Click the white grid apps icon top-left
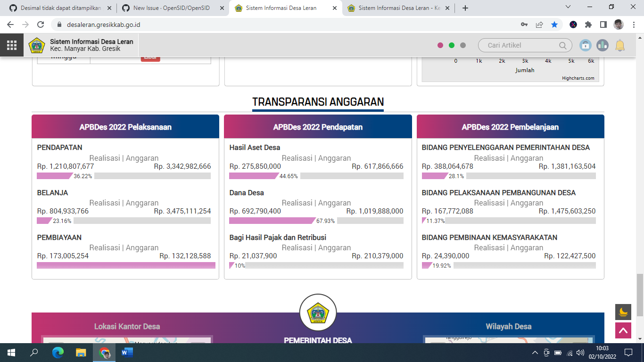The image size is (644, 362). pos(11,45)
